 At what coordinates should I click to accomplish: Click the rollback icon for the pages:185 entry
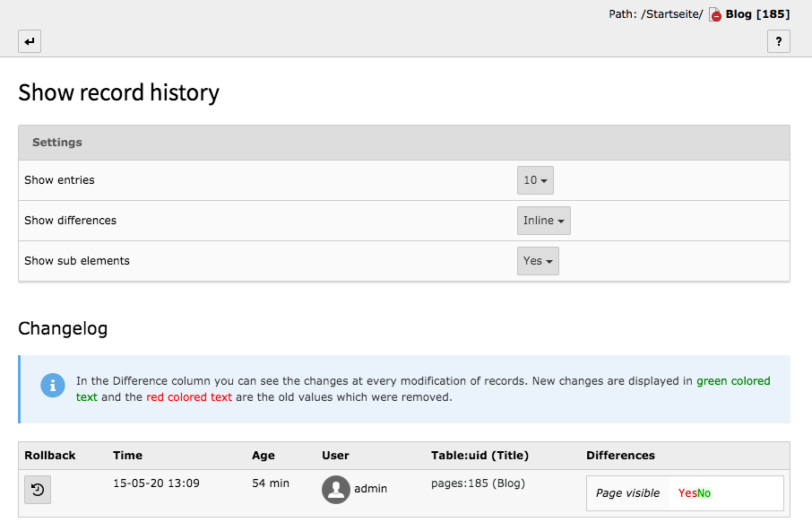(x=38, y=490)
